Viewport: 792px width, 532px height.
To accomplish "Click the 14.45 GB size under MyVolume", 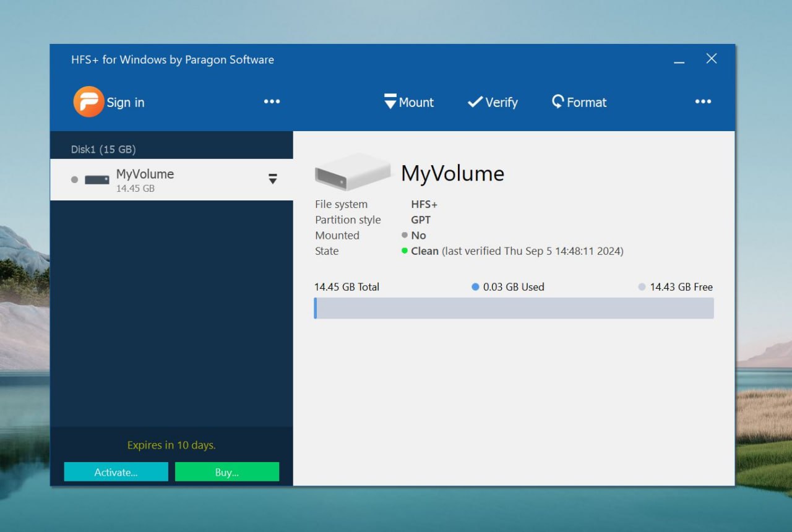I will tap(136, 188).
